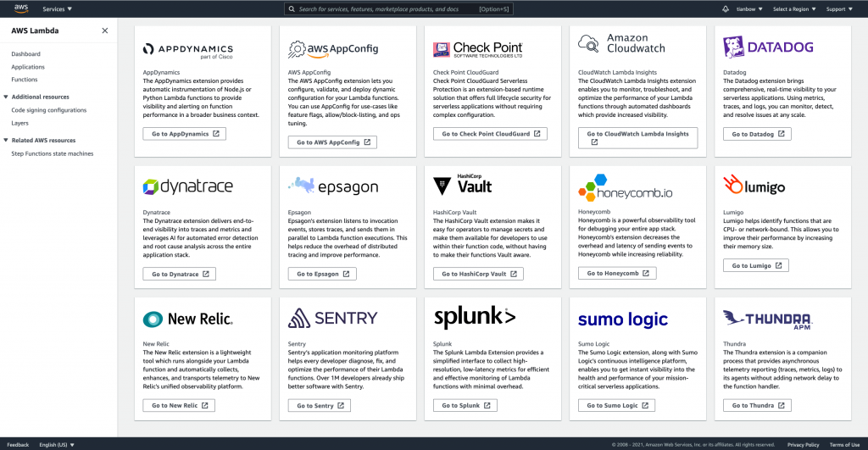Click the New Relic logo
Viewport: 868px width, 450px height.
click(187, 319)
